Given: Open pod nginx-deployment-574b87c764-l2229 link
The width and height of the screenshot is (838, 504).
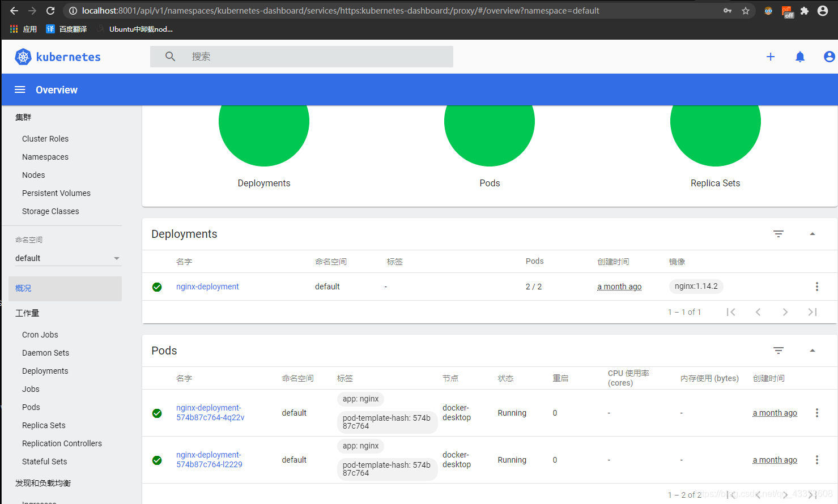Looking at the screenshot, I should tap(209, 460).
